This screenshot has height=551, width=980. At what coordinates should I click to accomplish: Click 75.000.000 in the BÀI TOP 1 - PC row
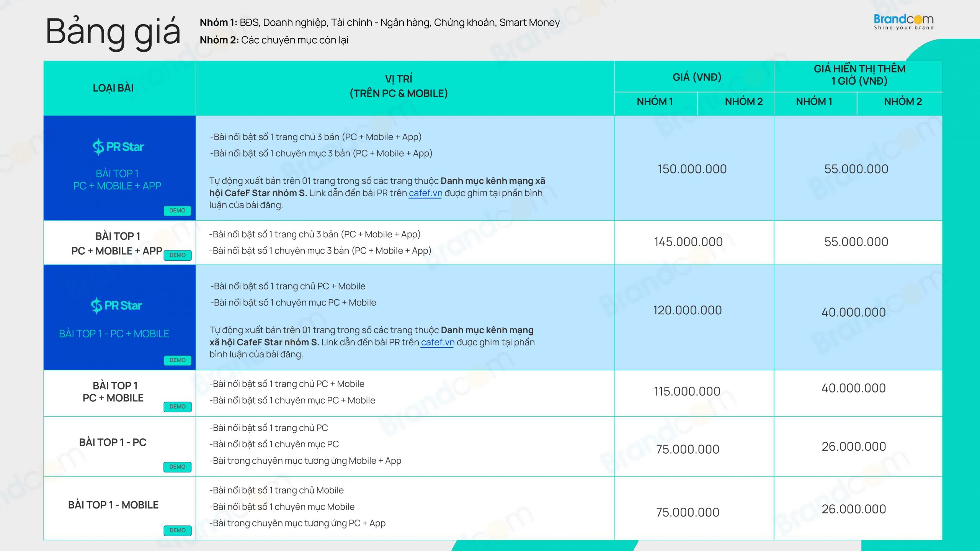coord(688,449)
